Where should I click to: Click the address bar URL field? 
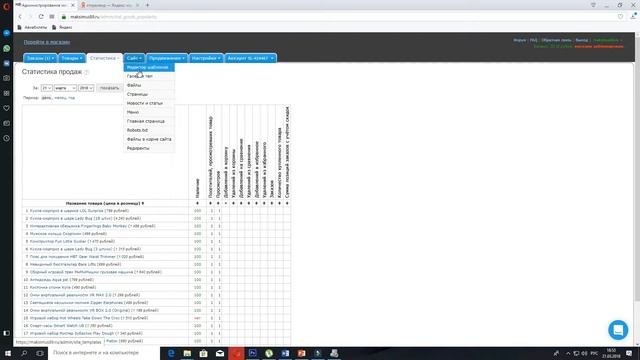tap(339, 17)
